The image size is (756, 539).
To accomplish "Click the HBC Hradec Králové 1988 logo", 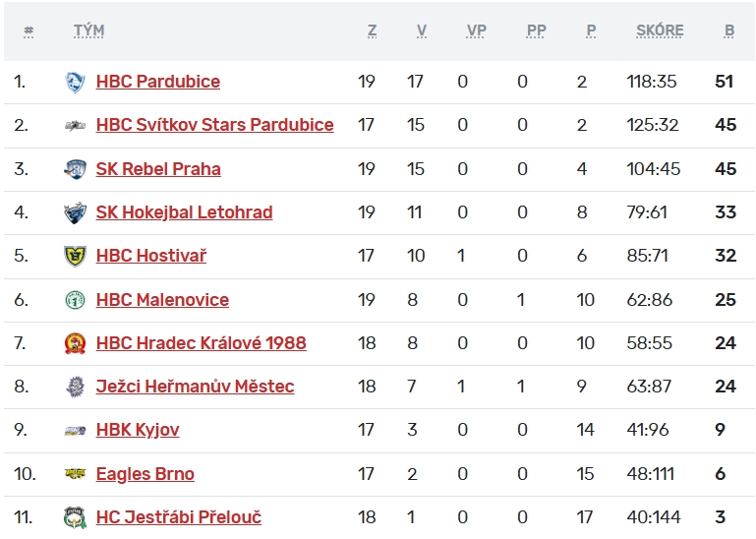I will click(75, 343).
